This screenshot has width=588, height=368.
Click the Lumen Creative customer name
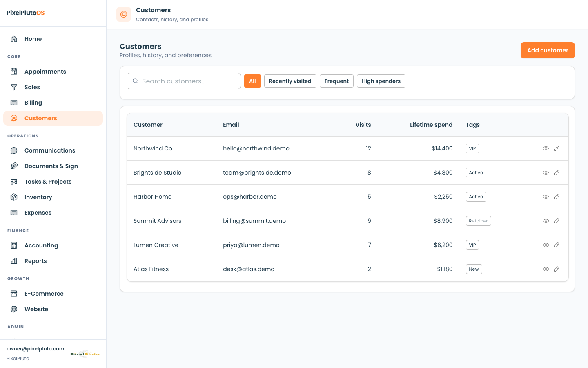pyautogui.click(x=156, y=245)
